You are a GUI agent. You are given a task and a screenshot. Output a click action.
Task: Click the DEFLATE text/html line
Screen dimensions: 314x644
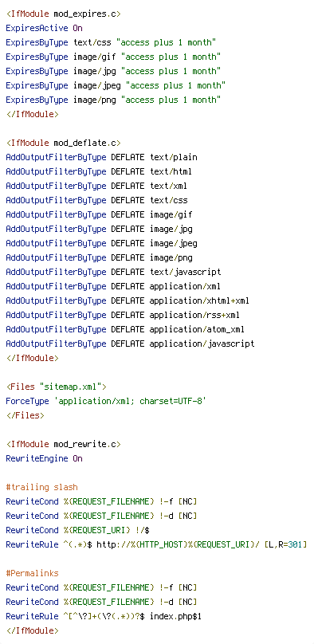99,171
